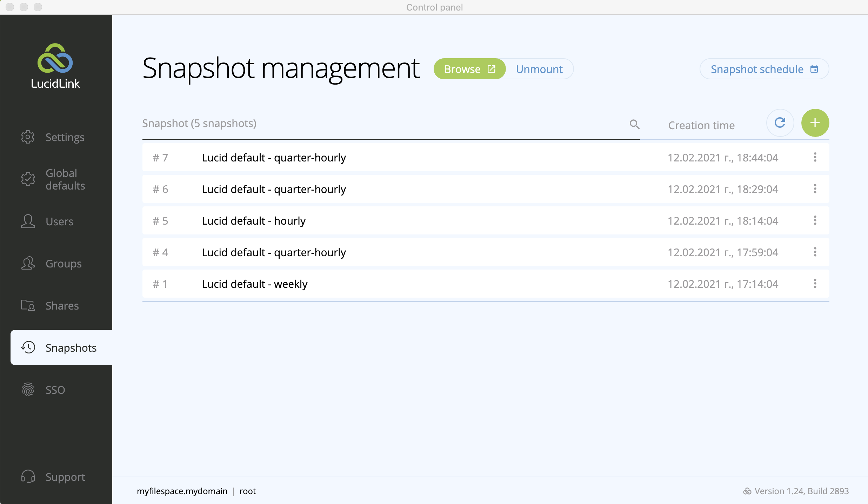The width and height of the screenshot is (868, 504).
Task: Open actions menu for the hourly snapshot #5
Action: tap(815, 220)
